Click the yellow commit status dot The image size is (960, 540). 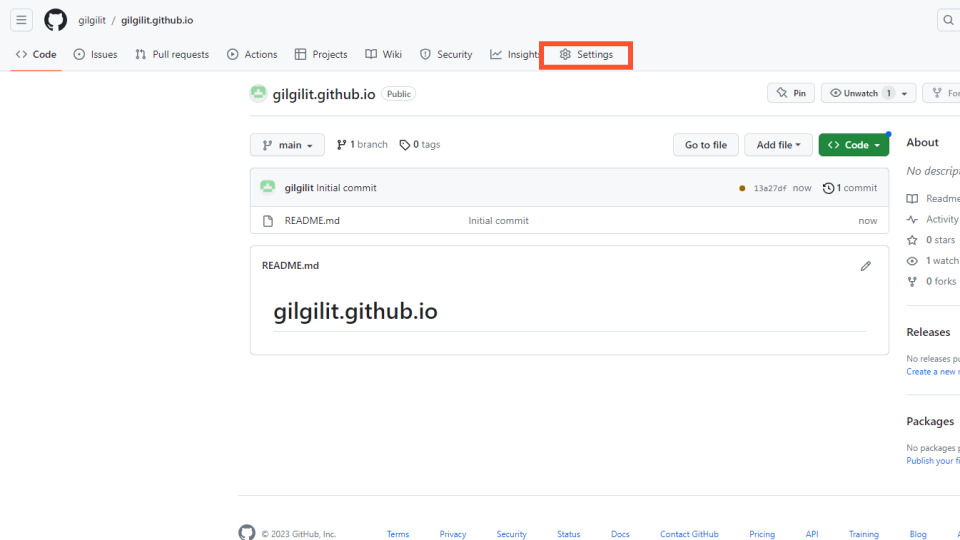(x=742, y=189)
